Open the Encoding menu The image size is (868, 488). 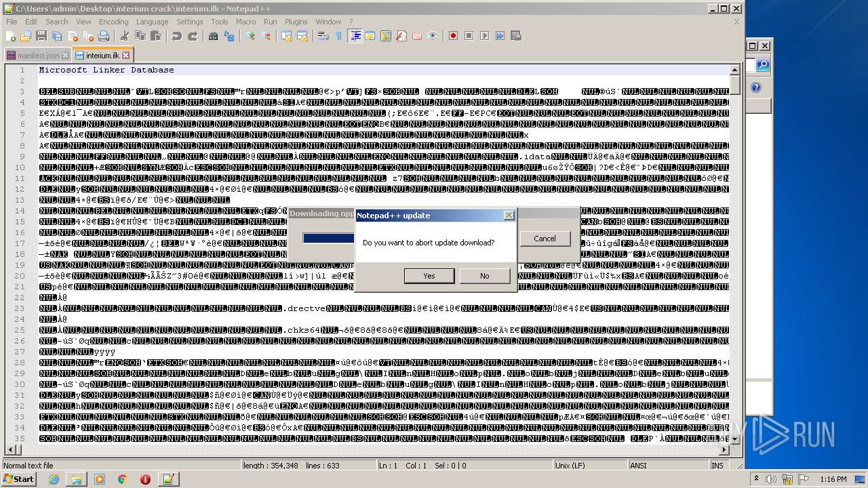click(114, 22)
